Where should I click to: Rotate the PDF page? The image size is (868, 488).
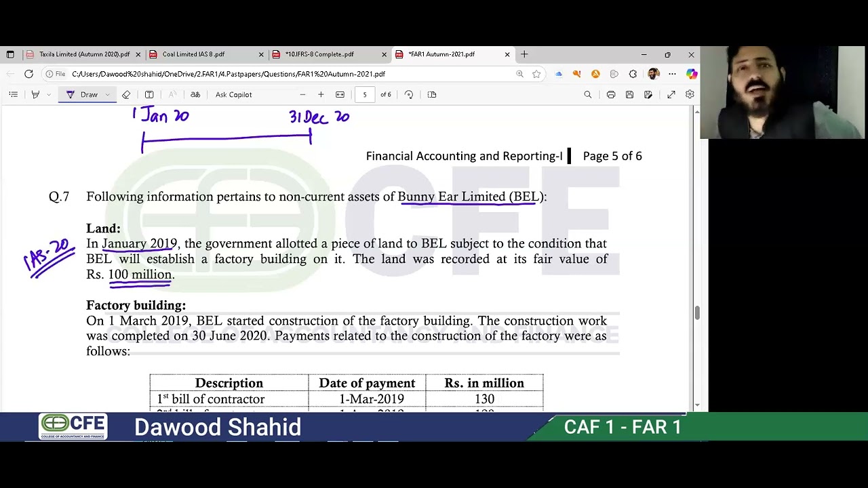coord(409,95)
